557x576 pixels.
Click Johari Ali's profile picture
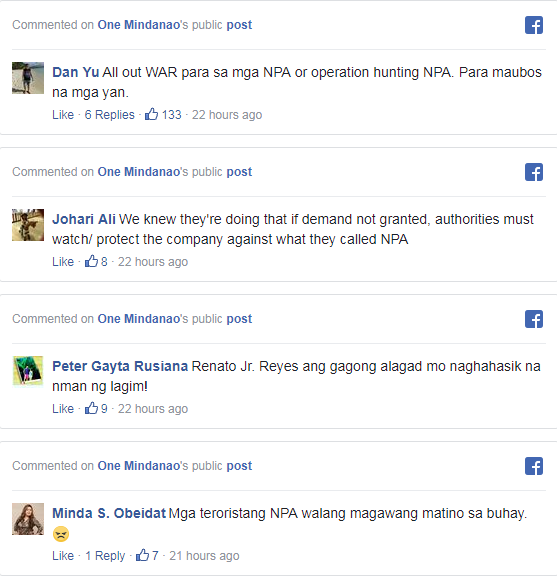point(28,225)
